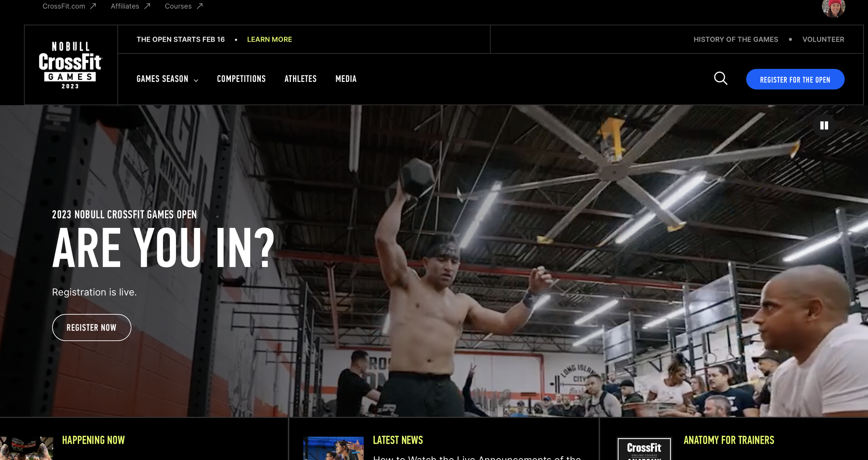Go to the Athletes section
The width and height of the screenshot is (868, 460).
[x=300, y=79]
